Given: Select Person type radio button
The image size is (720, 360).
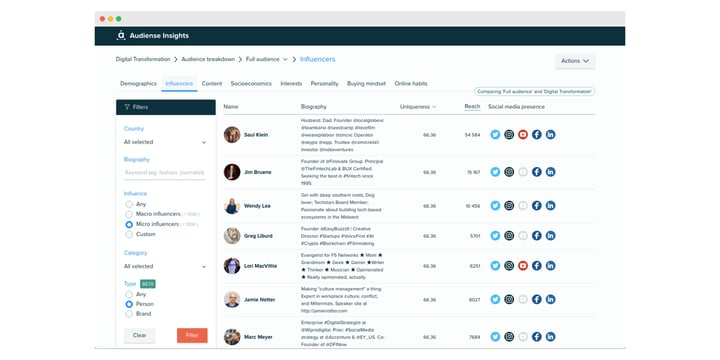Looking at the screenshot, I should point(129,304).
